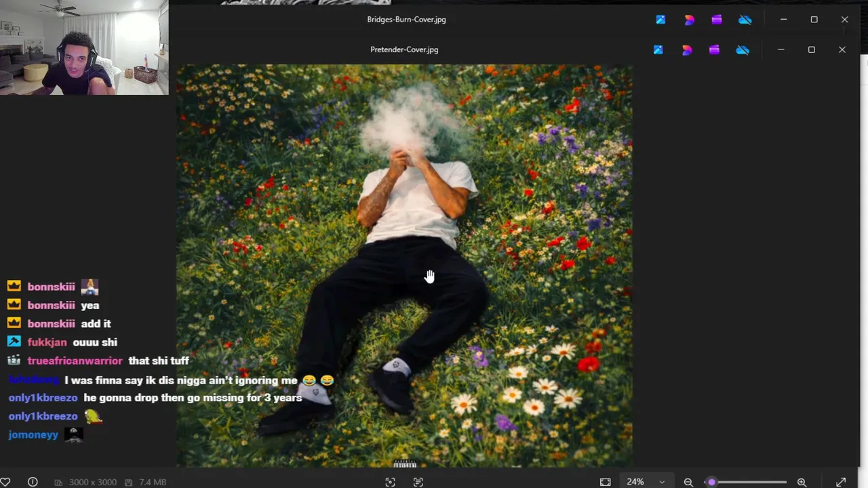Close the Pretender-Cover window
868x488 pixels.
pyautogui.click(x=842, y=49)
